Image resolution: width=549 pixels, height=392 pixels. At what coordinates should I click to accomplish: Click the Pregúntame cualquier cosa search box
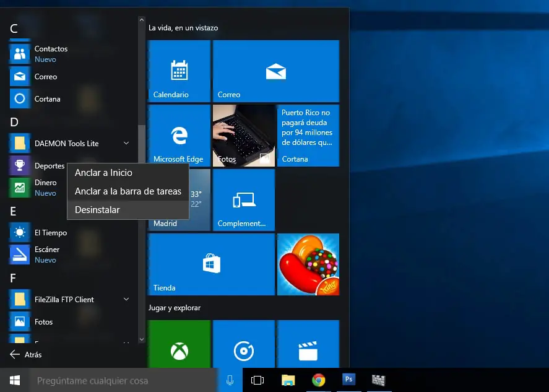[123, 380]
